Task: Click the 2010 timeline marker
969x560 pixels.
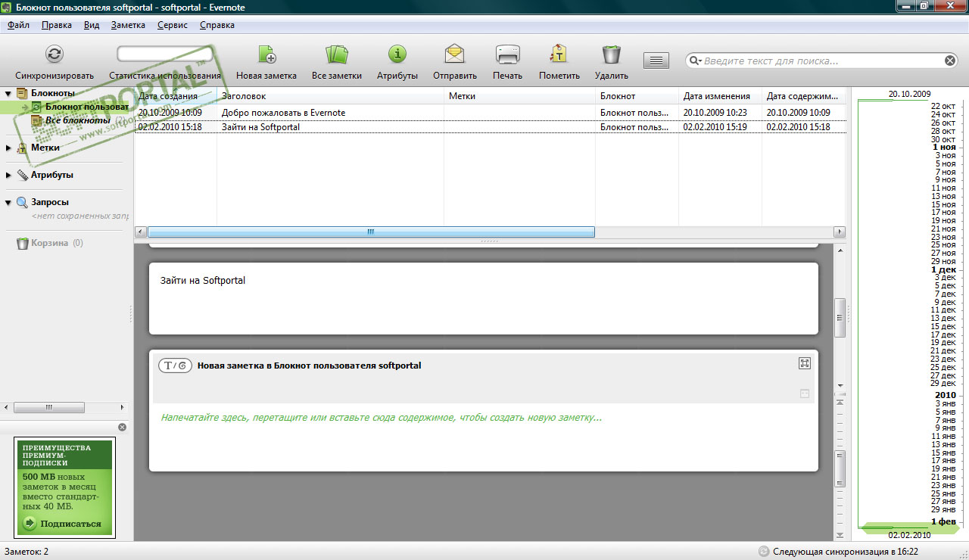Action: tap(946, 395)
